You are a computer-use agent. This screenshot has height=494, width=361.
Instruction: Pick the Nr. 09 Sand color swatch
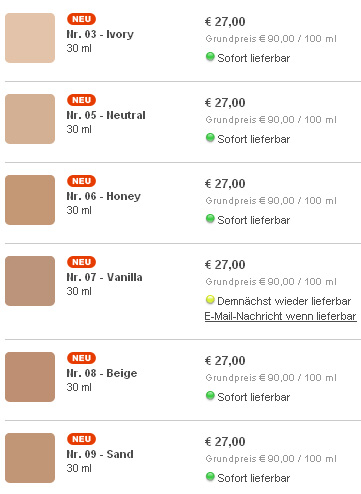pyautogui.click(x=30, y=458)
